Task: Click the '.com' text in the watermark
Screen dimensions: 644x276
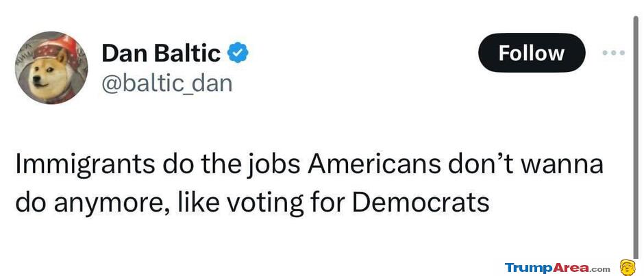Action: pos(601,269)
